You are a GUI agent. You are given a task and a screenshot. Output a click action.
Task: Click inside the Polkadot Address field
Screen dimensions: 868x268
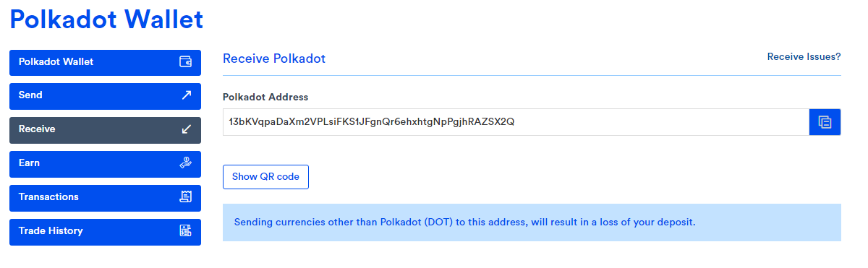point(516,122)
